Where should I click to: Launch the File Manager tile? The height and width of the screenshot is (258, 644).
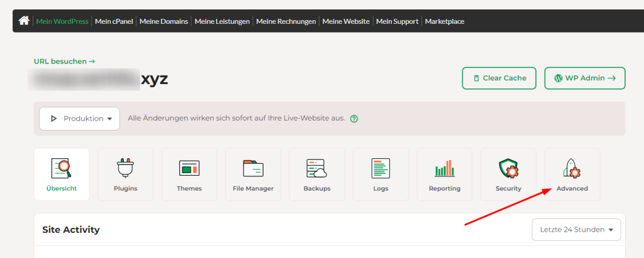(x=253, y=175)
